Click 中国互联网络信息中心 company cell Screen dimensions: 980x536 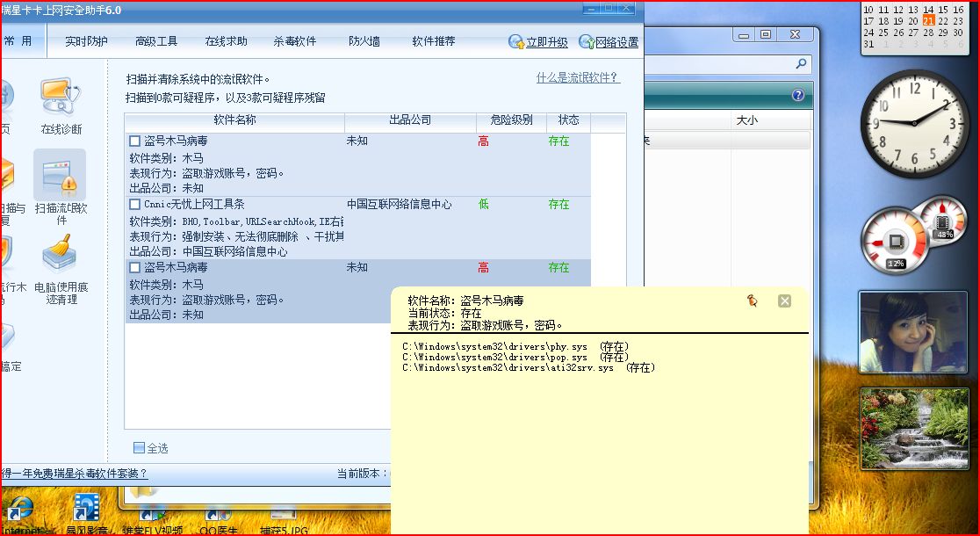pos(400,204)
